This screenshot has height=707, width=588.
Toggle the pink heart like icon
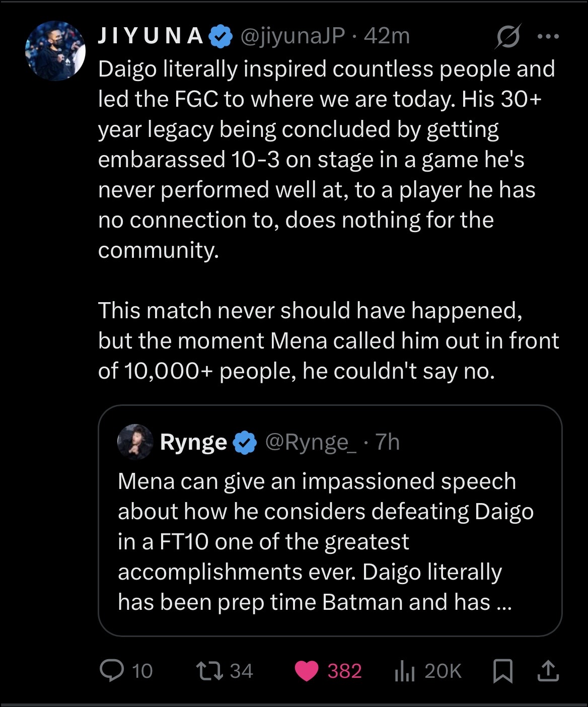pyautogui.click(x=307, y=671)
